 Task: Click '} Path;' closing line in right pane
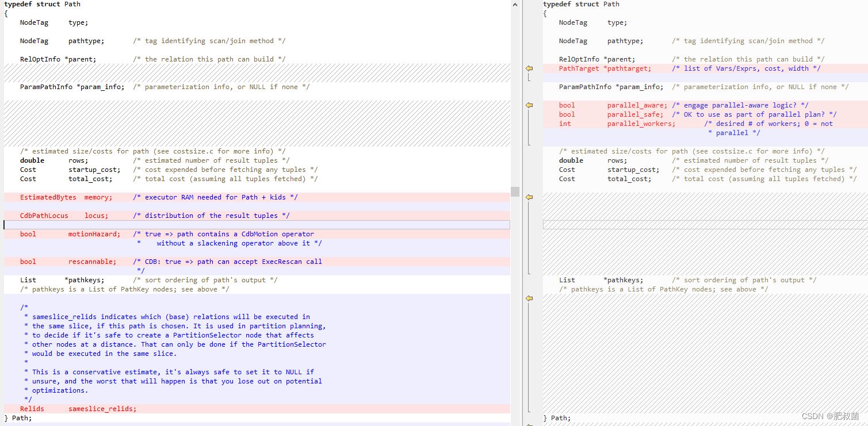[557, 418]
